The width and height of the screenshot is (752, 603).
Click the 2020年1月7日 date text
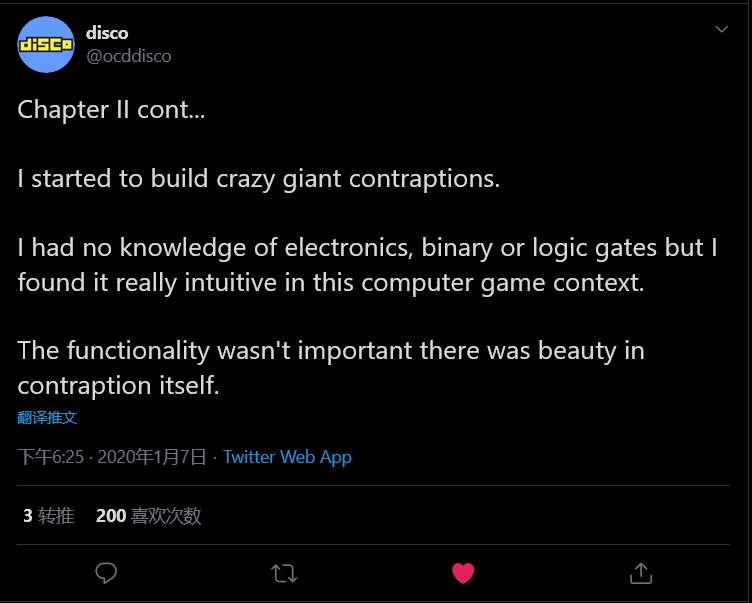coord(153,457)
